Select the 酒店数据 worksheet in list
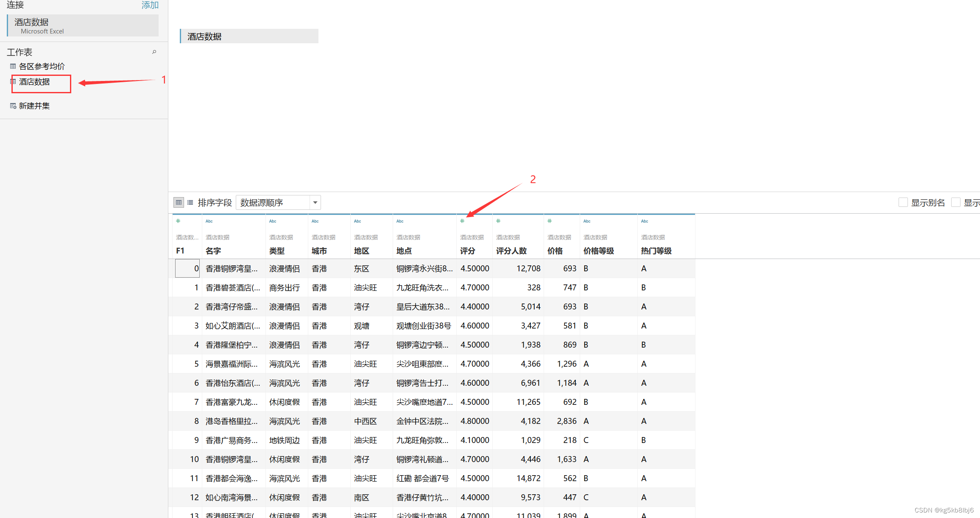Image resolution: width=980 pixels, height=518 pixels. (x=34, y=82)
